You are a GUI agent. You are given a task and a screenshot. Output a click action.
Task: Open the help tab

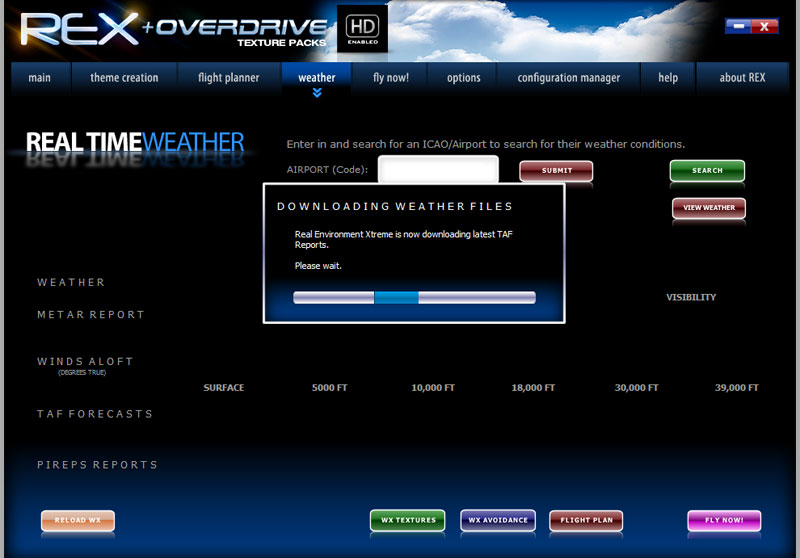(x=668, y=78)
